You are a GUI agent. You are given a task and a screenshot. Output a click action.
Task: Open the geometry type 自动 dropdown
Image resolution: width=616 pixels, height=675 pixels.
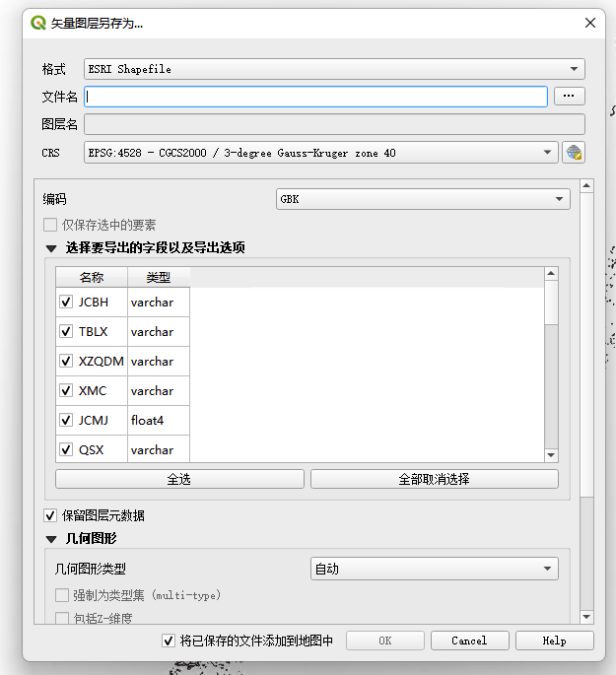click(x=435, y=569)
